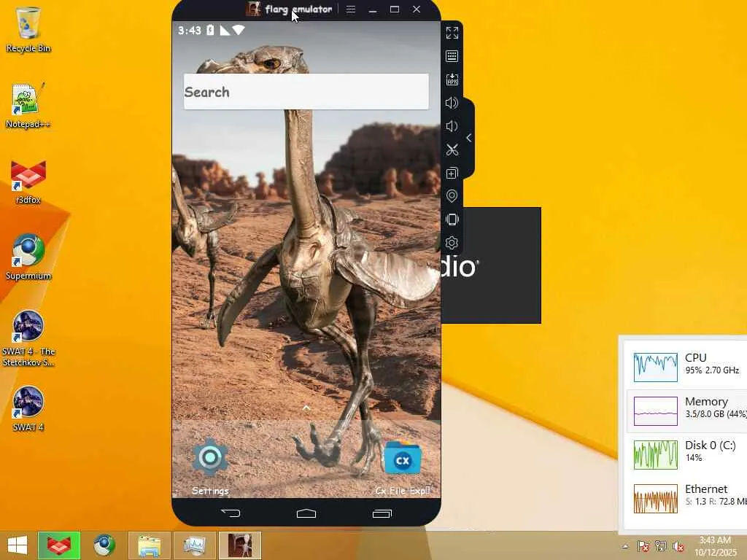This screenshot has width=747, height=560.
Task: Select the Recycle Bin desktop icon
Action: click(x=28, y=29)
